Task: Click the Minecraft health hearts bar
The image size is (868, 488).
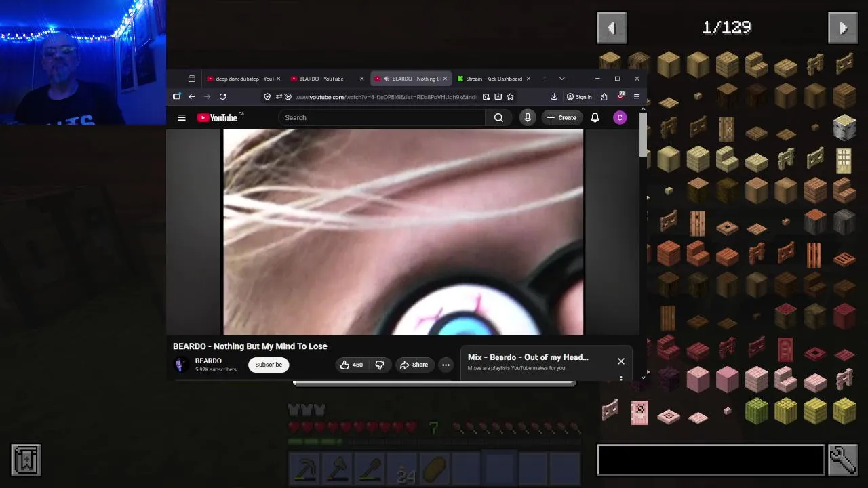Action: (353, 427)
